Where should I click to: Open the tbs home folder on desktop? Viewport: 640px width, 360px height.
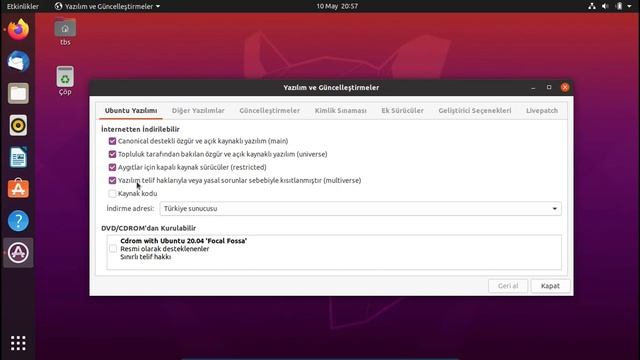[x=65, y=32]
